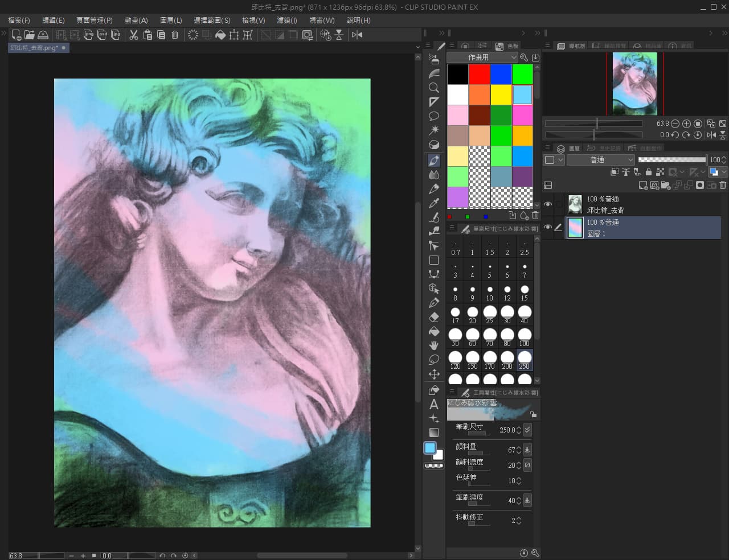Image resolution: width=729 pixels, height=560 pixels.
Task: Select the Hand move-canvas tool
Action: (434, 345)
